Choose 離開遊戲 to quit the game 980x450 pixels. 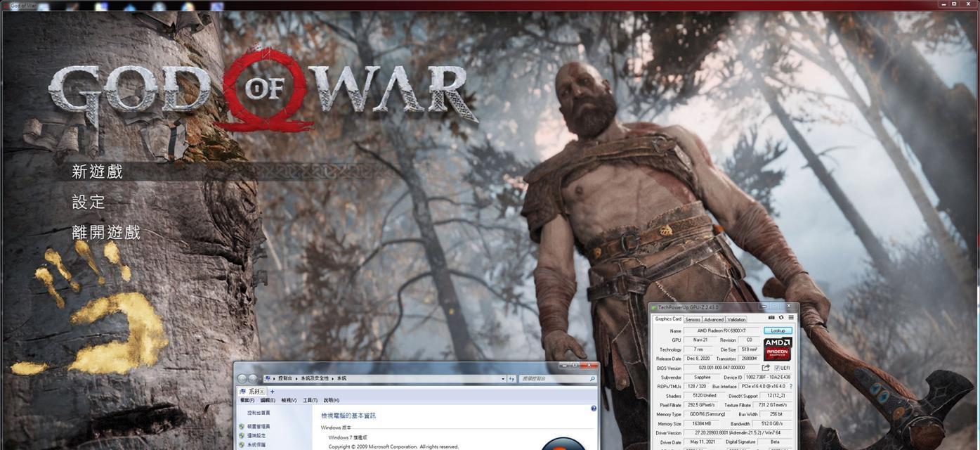pos(106,232)
